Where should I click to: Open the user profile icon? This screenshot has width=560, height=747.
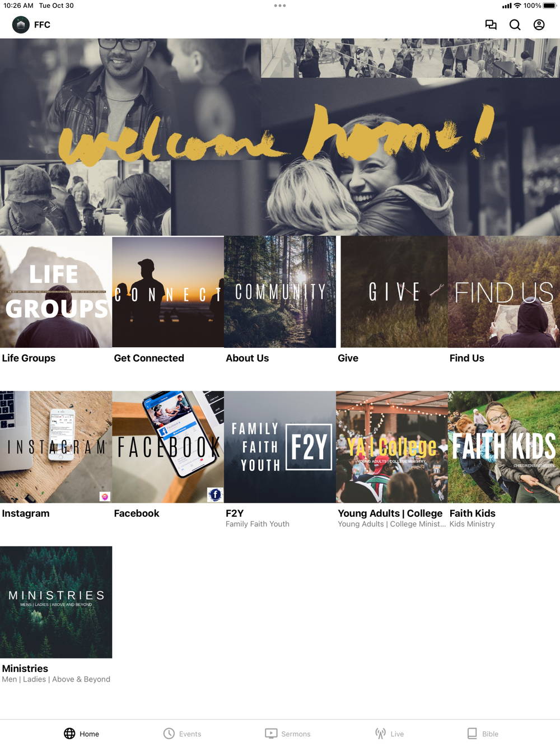pos(539,25)
